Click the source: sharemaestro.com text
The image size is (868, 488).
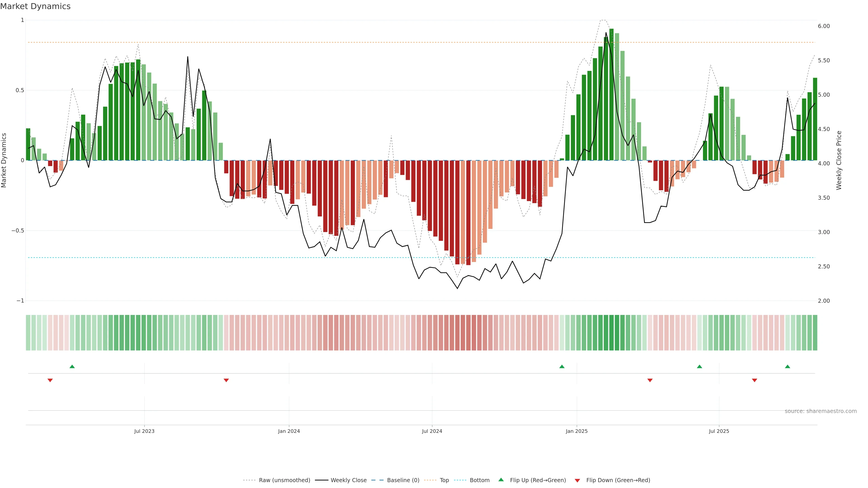[821, 411]
